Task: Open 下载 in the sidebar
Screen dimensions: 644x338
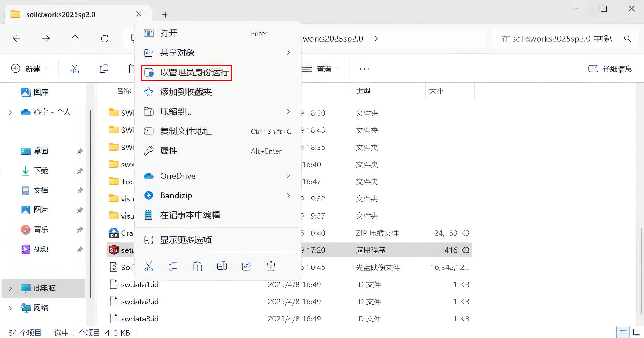Action: pyautogui.click(x=34, y=171)
